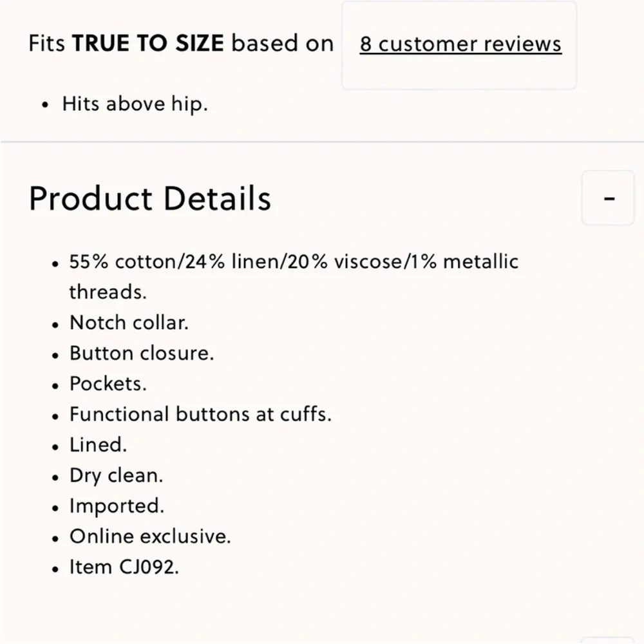644x644 pixels.
Task: Click the 'Dry clean.' care instruction
Action: (x=117, y=475)
